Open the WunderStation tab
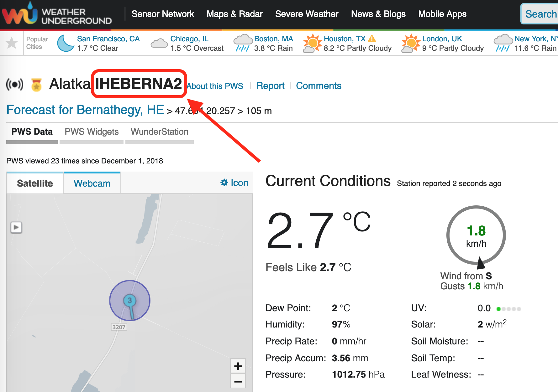Viewport: 558px width, 392px height. 159,132
